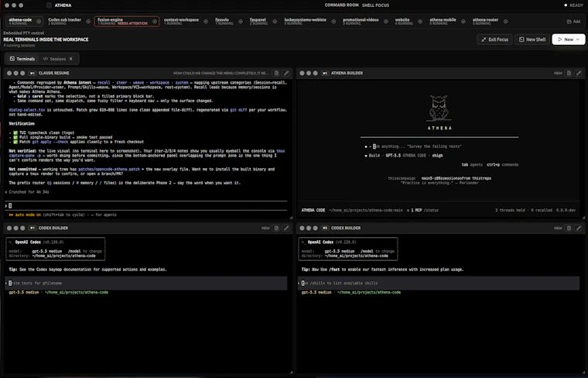This screenshot has height=378, width=588.
Task: Click the circle icon on athena-code project tab
Action: [x=39, y=22]
